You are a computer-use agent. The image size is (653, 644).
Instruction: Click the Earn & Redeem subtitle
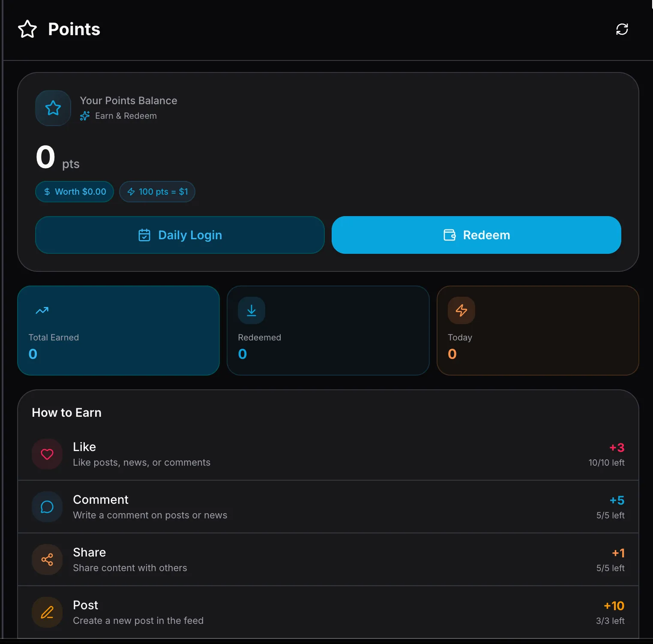point(126,116)
